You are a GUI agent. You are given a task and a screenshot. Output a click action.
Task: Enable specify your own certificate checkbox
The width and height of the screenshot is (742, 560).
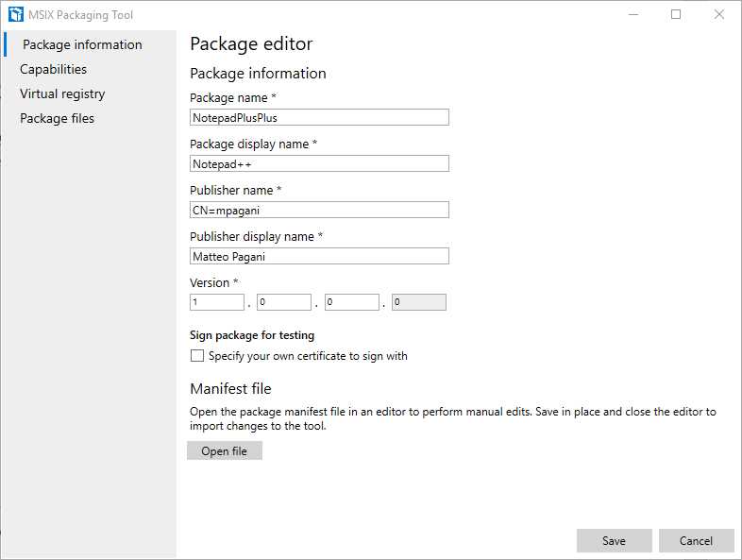pyautogui.click(x=197, y=355)
